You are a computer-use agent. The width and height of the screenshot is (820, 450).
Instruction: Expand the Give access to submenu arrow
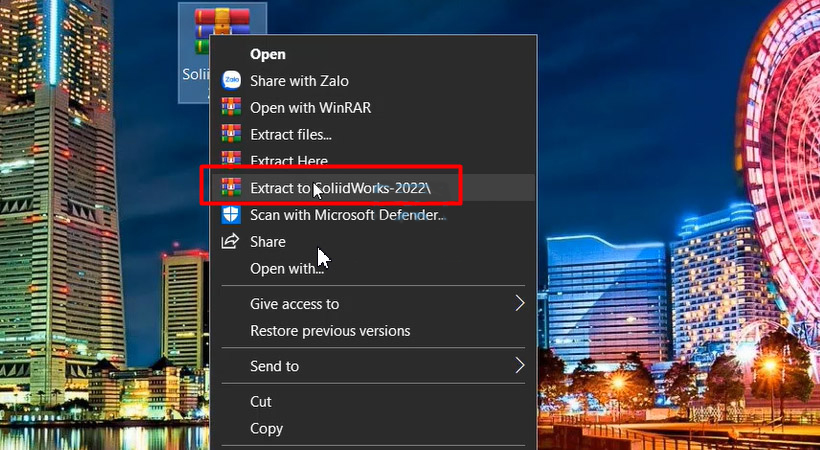click(519, 304)
